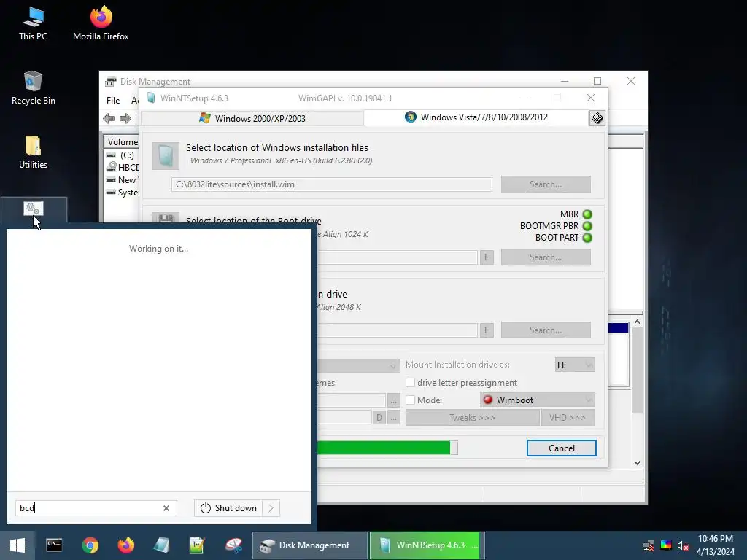Click the MBR green status light
The image size is (747, 560).
point(587,214)
